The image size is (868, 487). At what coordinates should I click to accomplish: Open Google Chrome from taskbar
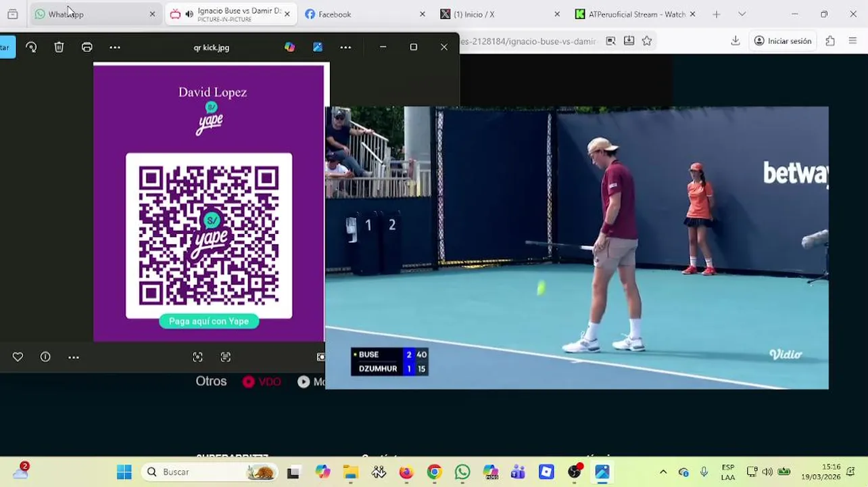point(434,472)
